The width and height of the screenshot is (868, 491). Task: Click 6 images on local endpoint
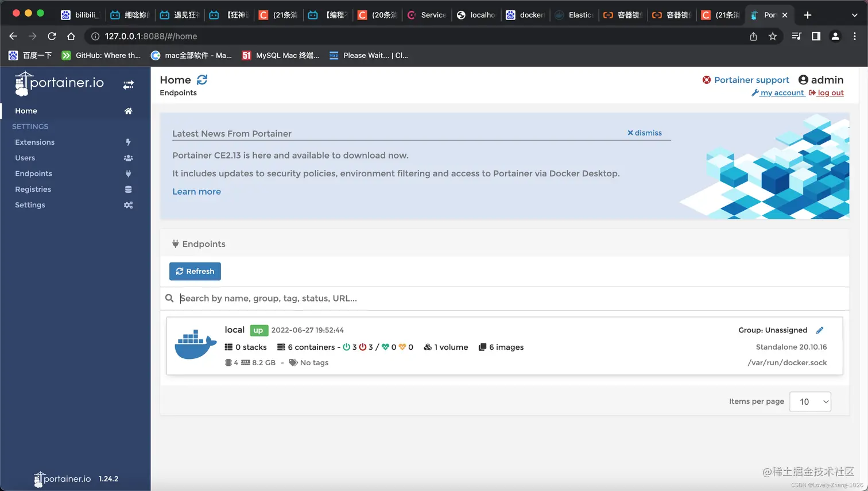(501, 347)
